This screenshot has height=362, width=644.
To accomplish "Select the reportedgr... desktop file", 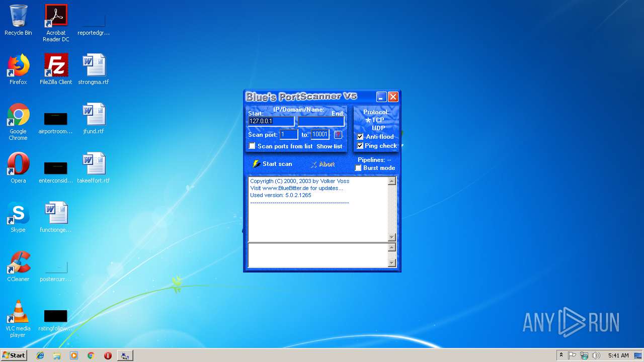I will tap(94, 23).
